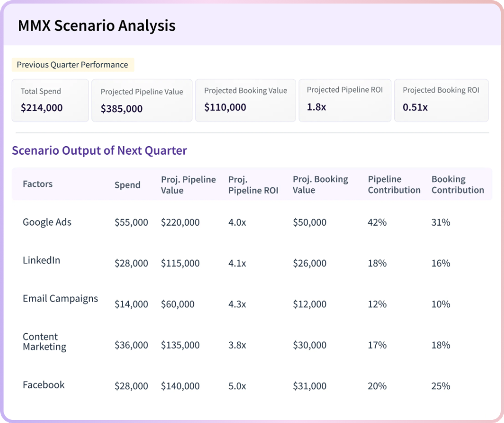This screenshot has width=504, height=423.
Task: Click Google Ads pipeline ROI 4.0x
Action: point(237,222)
